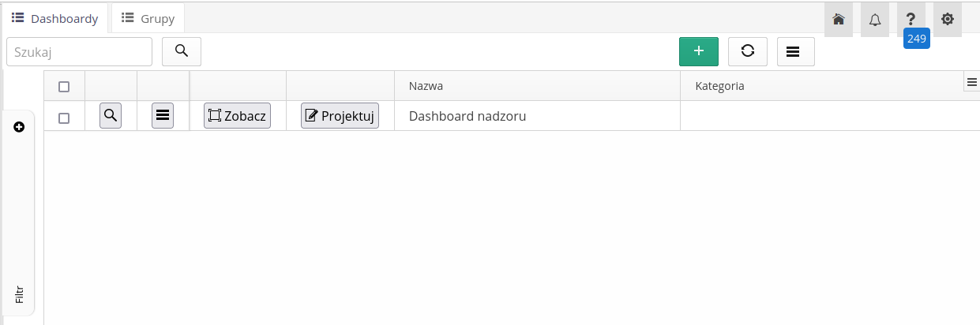Image resolution: width=980 pixels, height=325 pixels.
Task: Expand the Filtr side panel plus icon
Action: pyautogui.click(x=19, y=127)
